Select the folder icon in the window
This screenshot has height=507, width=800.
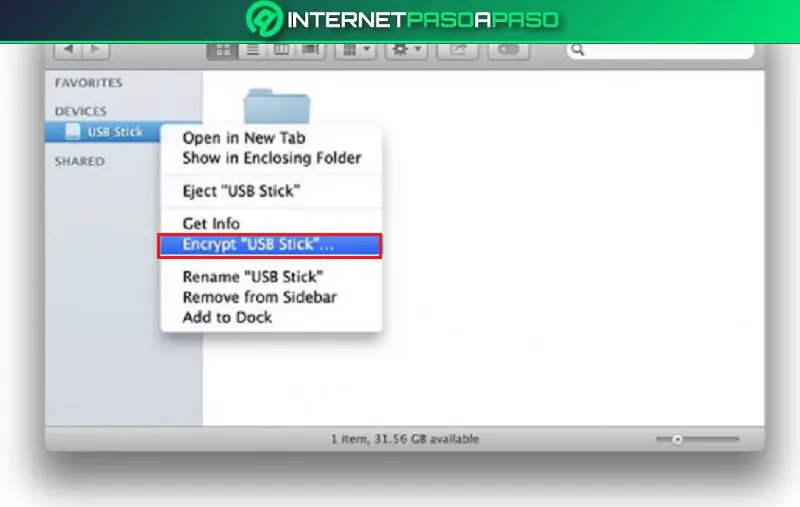point(277,106)
